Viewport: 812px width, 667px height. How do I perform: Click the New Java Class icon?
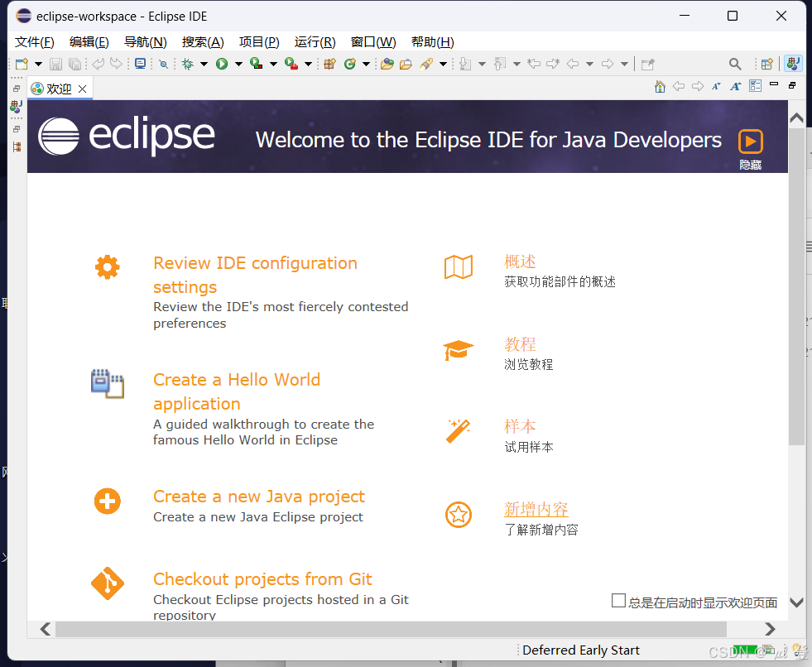click(351, 64)
